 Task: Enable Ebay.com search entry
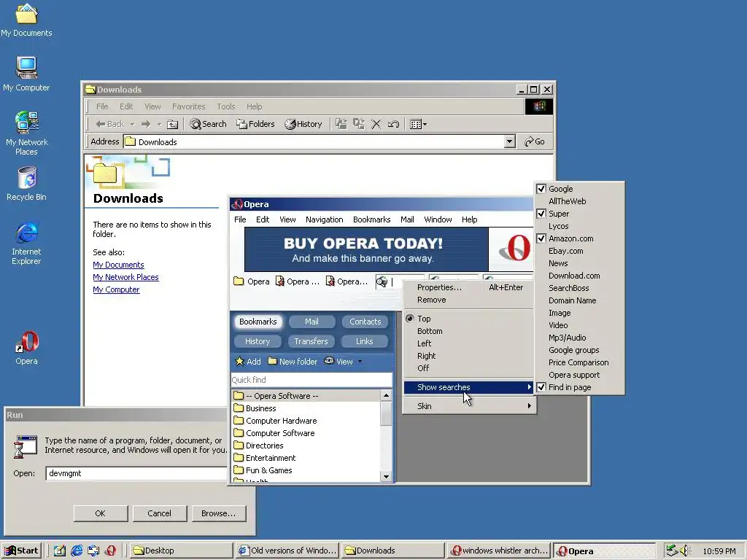[579, 251]
